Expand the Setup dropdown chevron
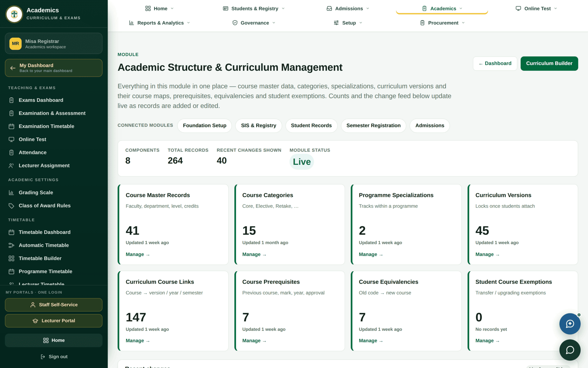 pos(361,23)
